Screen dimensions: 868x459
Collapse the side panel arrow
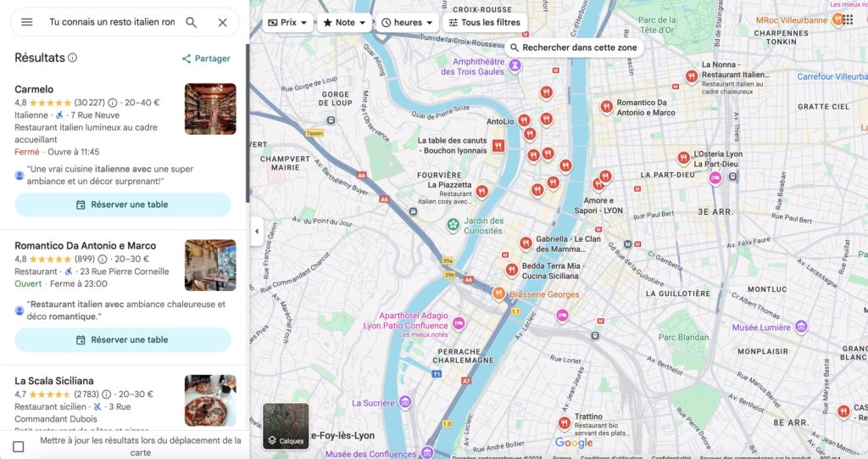256,232
